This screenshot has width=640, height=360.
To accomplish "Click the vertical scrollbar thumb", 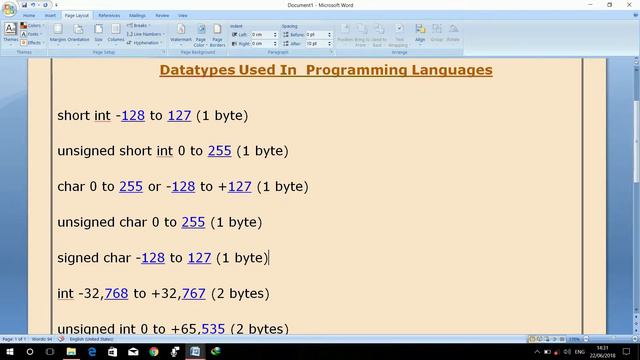I will pos(636,141).
